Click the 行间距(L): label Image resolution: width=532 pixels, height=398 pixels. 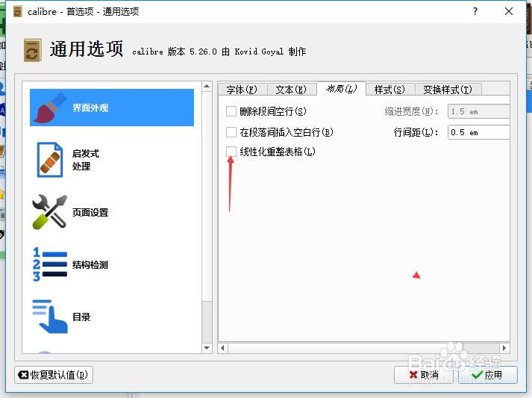pos(416,132)
